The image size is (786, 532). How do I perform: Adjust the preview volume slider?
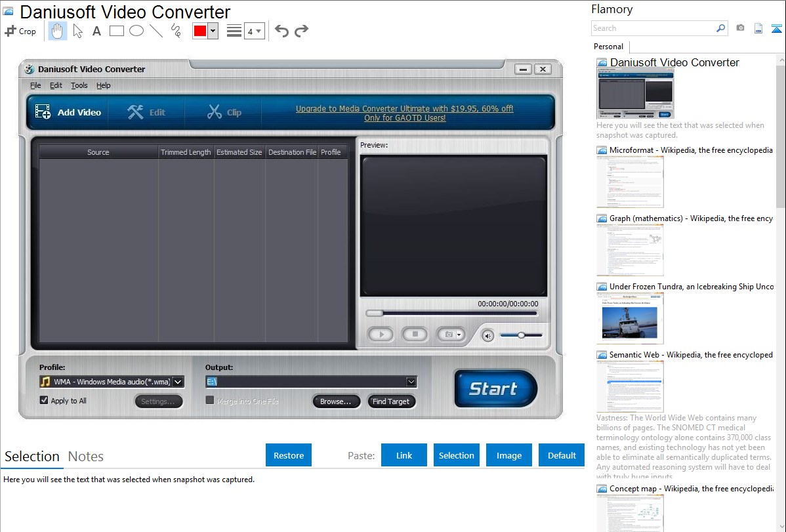point(522,335)
